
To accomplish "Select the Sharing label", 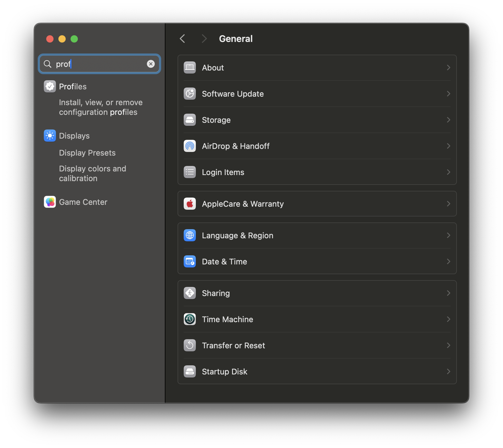I will pos(216,293).
